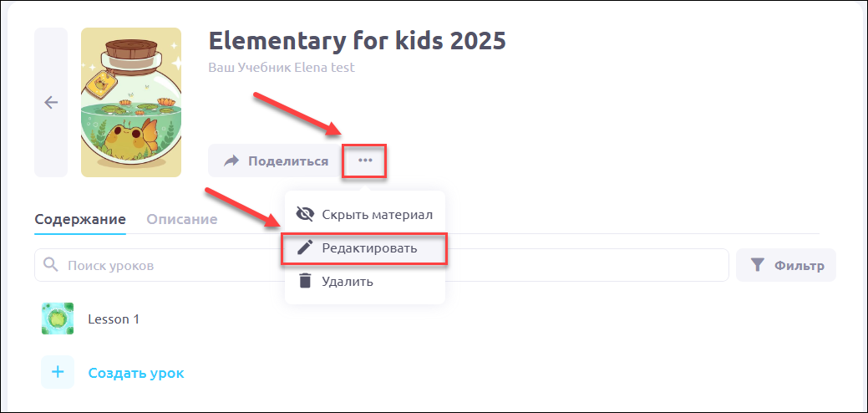The image size is (868, 413).
Task: Click the pencil edit icon
Action: [x=305, y=248]
